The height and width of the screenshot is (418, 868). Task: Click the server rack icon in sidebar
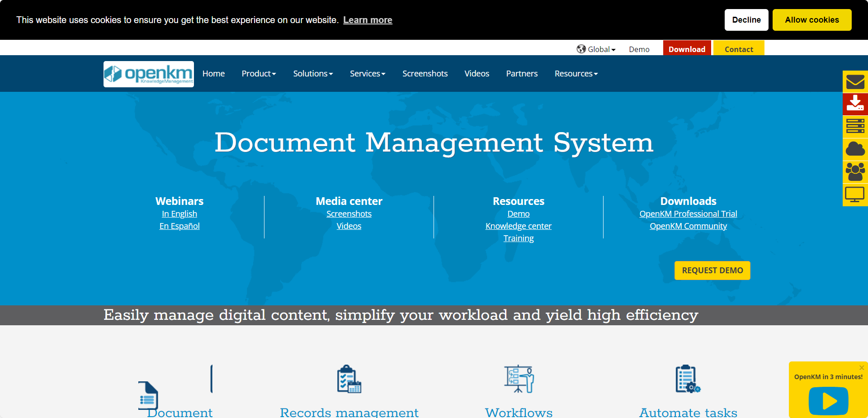855,126
